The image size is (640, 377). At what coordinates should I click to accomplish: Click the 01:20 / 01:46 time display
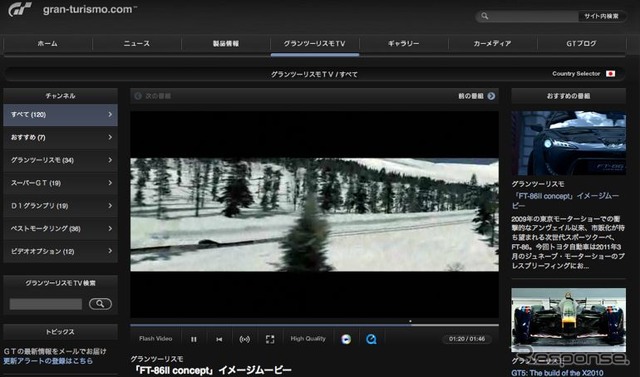point(467,339)
